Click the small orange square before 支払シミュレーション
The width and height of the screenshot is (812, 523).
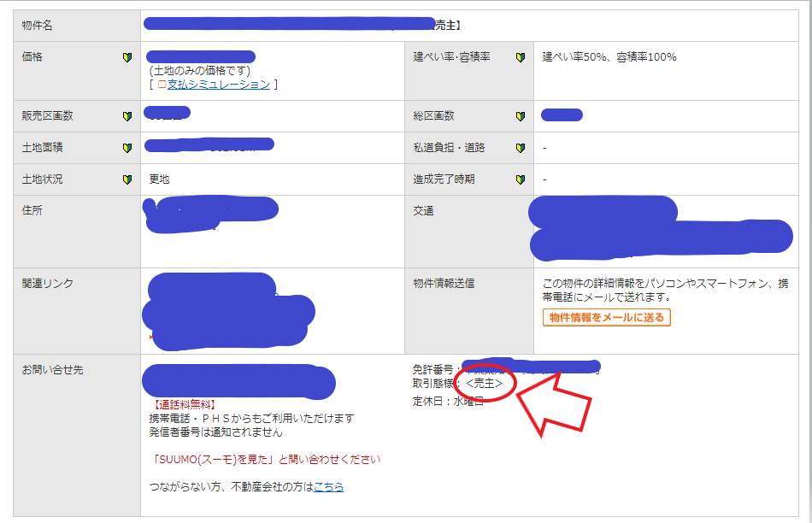click(x=162, y=85)
